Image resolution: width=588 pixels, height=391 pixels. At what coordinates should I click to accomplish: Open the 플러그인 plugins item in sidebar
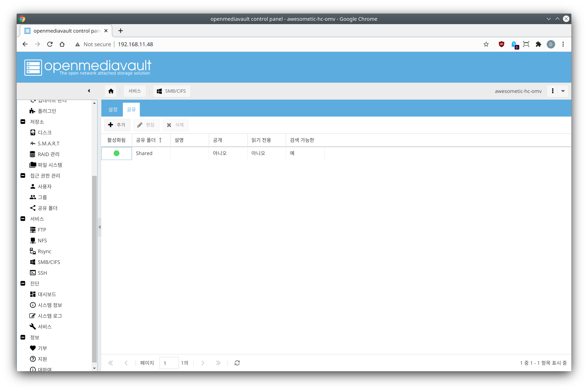pyautogui.click(x=43, y=111)
